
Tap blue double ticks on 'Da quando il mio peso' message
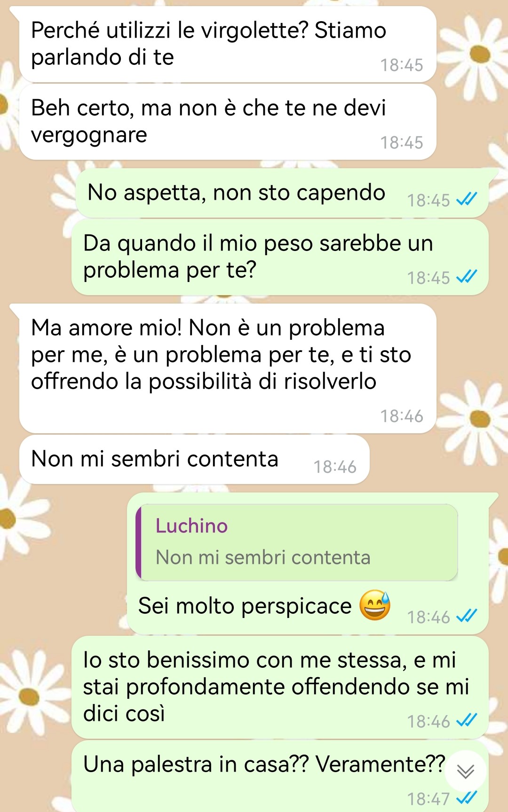(x=467, y=277)
